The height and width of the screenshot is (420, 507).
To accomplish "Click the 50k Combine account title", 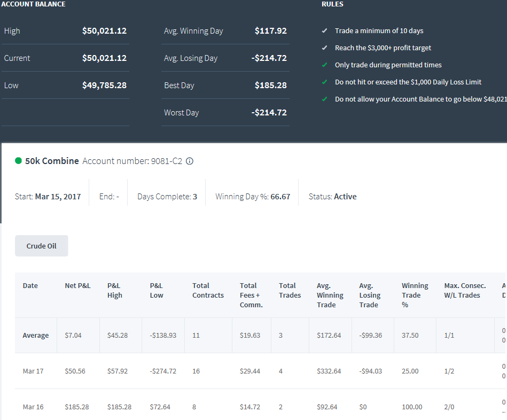I will pyautogui.click(x=52, y=161).
